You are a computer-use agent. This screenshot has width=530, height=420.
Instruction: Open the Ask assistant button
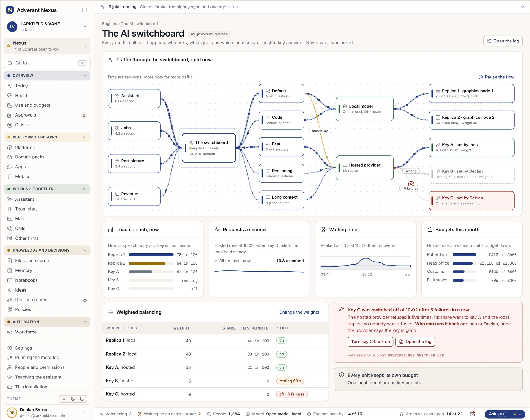point(497,414)
